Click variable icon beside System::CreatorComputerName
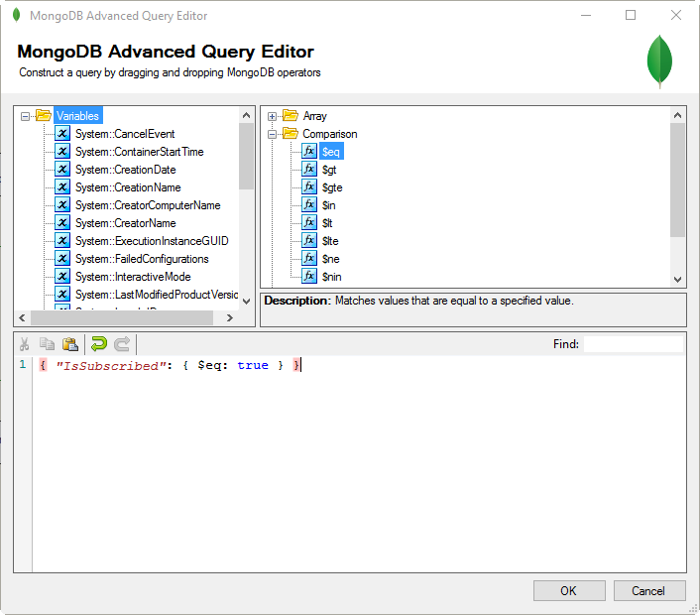The height and width of the screenshot is (615, 700). (x=62, y=204)
